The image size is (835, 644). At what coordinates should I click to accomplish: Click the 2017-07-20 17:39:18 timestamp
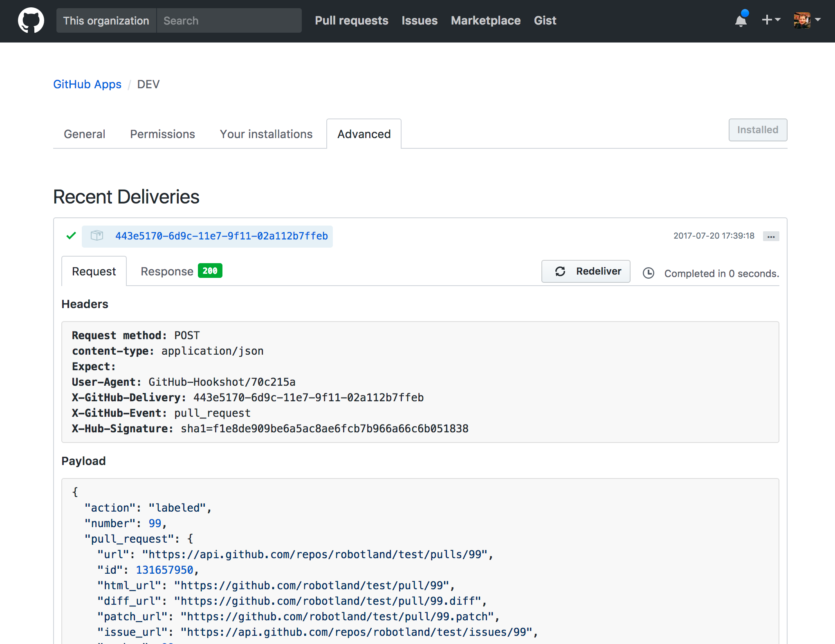(714, 236)
